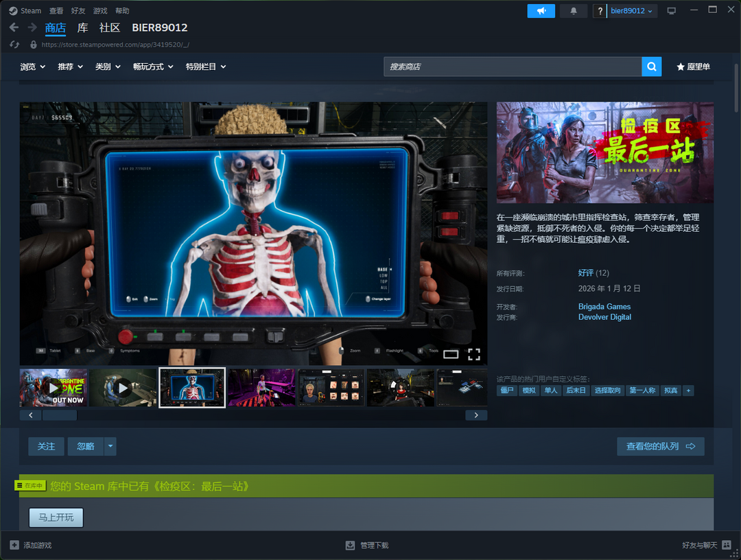The height and width of the screenshot is (560, 741).
Task: Click the 马上开玩 button
Action: (x=56, y=517)
